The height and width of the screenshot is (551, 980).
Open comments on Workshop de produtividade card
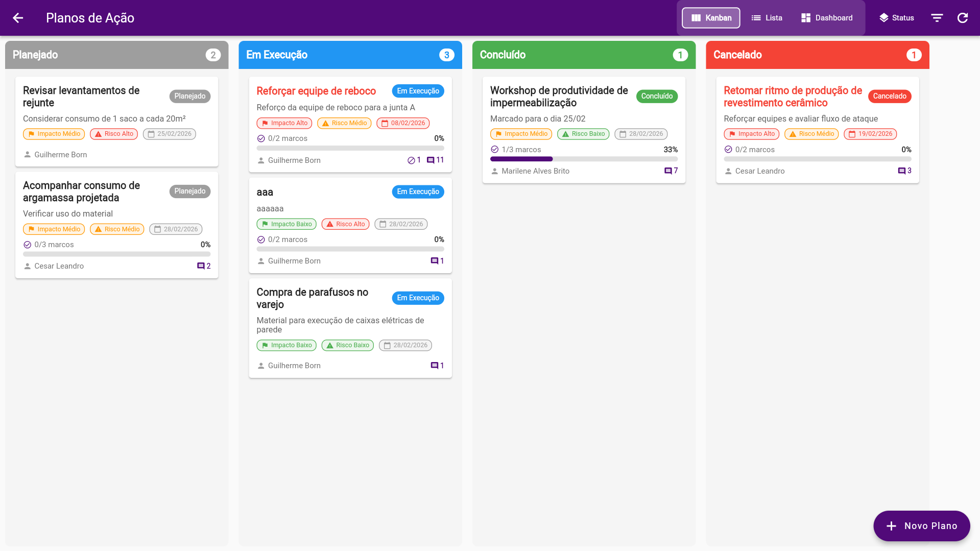tap(671, 171)
